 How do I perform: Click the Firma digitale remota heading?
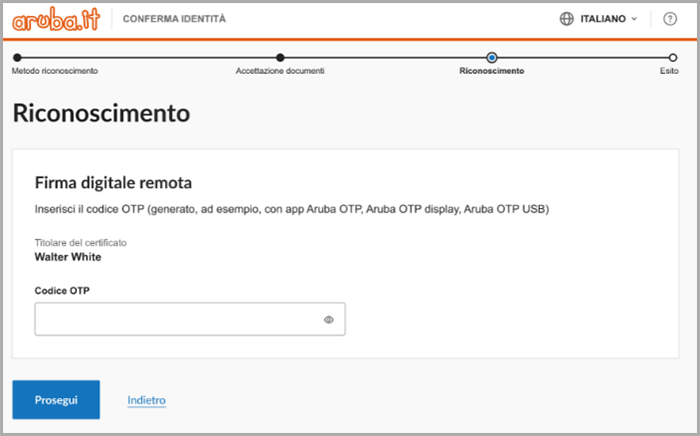point(113,183)
